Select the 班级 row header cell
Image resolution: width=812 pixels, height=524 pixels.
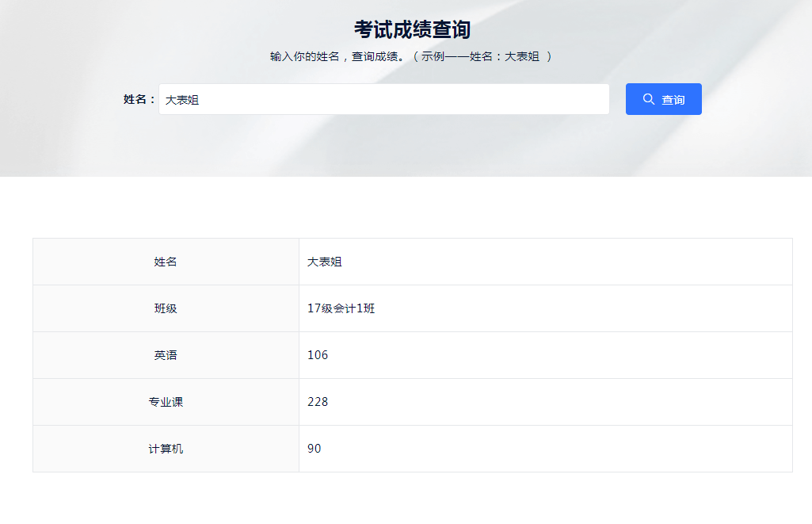pyautogui.click(x=166, y=308)
